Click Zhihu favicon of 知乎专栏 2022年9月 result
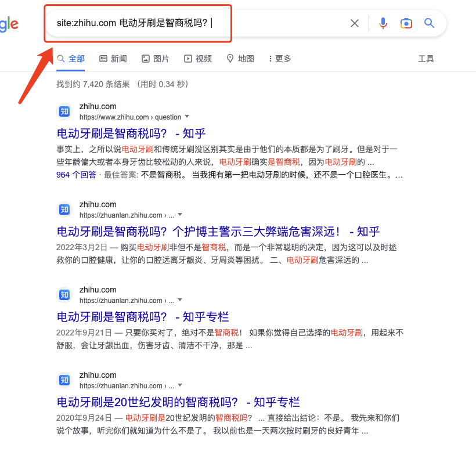476x455 pixels. [x=64, y=295]
